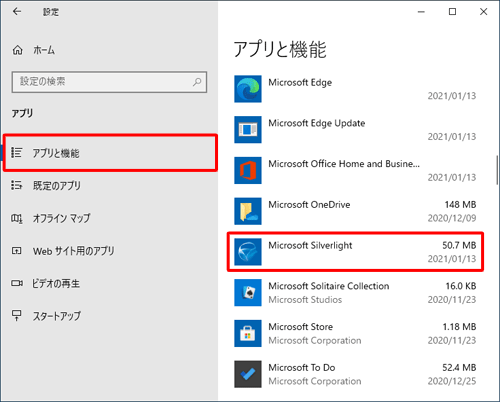Click the Microsoft Solitaire Collection icon

[x=248, y=293]
